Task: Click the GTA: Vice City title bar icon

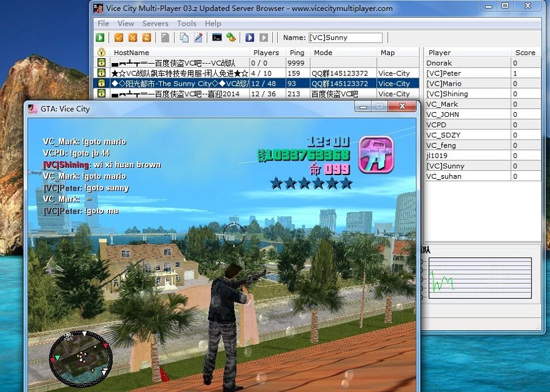Action: [33, 109]
